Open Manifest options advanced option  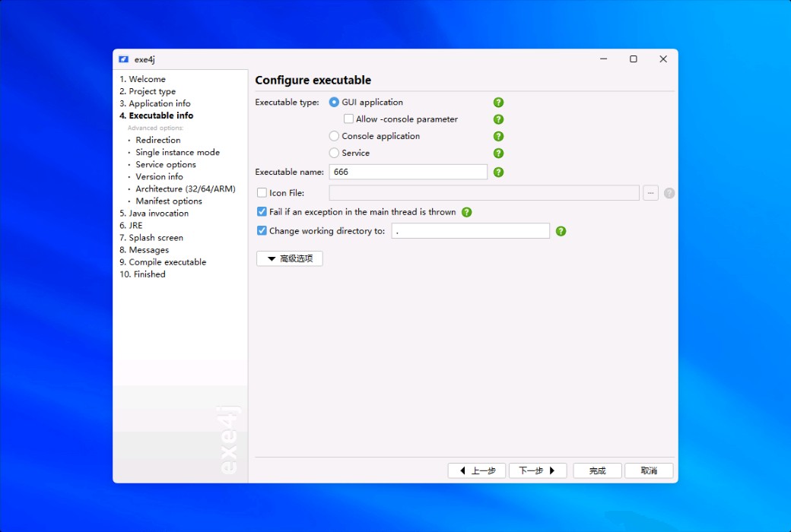(169, 201)
